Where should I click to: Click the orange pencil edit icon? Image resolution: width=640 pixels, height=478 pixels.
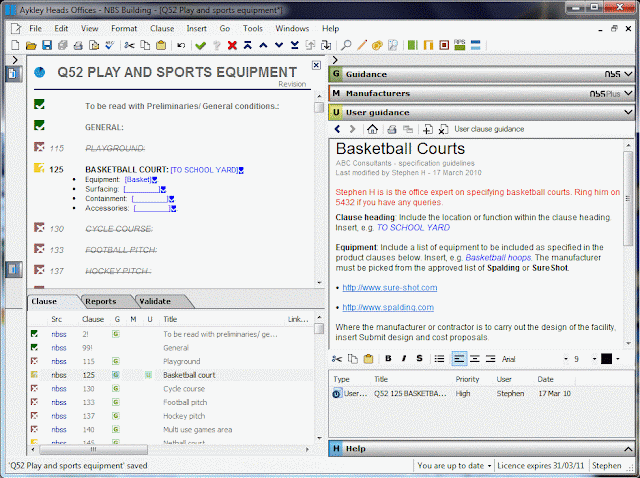tap(362, 45)
